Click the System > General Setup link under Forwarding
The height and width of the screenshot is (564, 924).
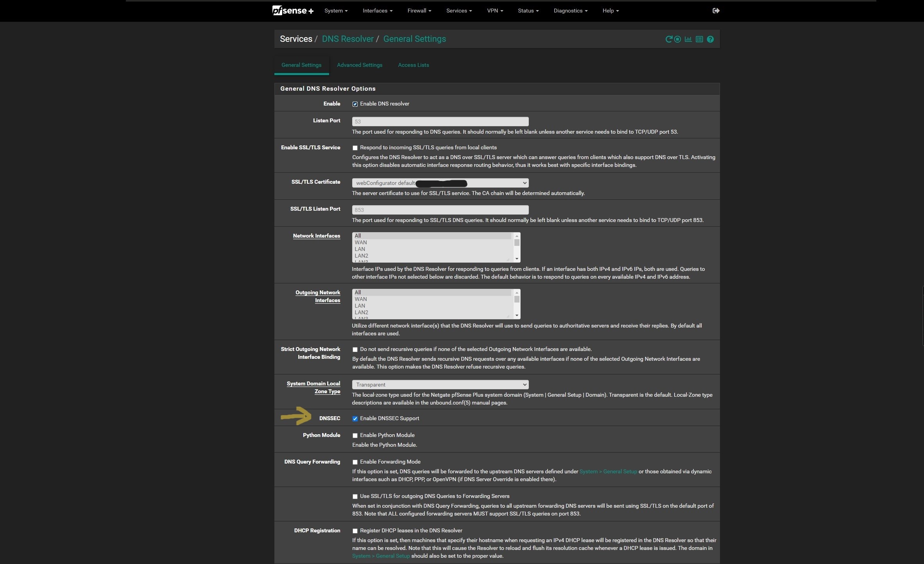pos(608,471)
